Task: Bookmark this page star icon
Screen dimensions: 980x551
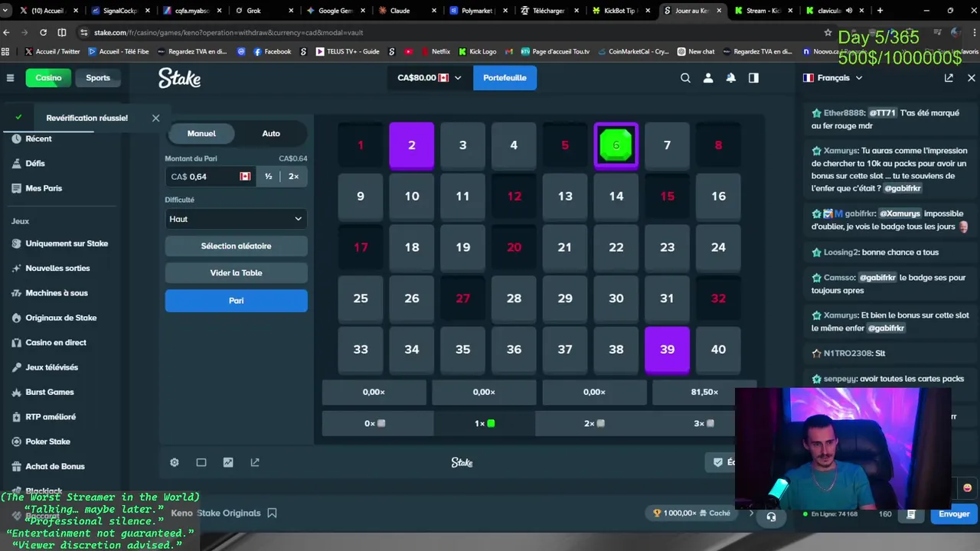Action: [x=828, y=32]
